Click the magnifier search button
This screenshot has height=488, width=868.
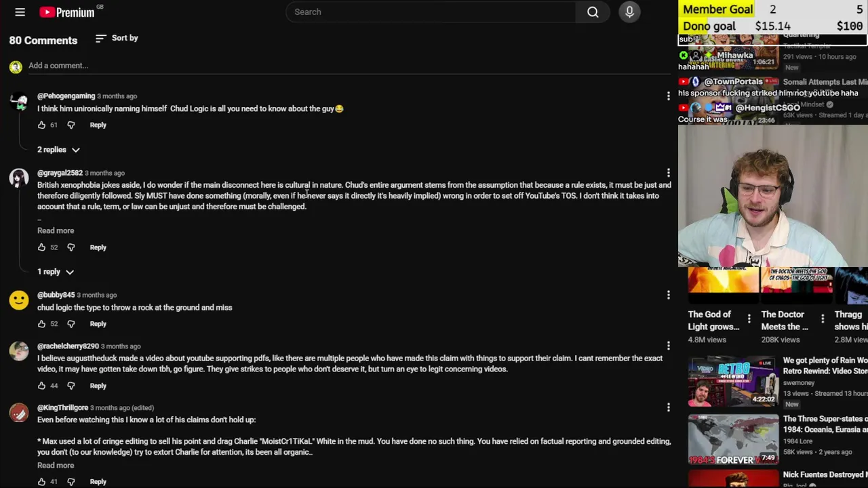(593, 12)
